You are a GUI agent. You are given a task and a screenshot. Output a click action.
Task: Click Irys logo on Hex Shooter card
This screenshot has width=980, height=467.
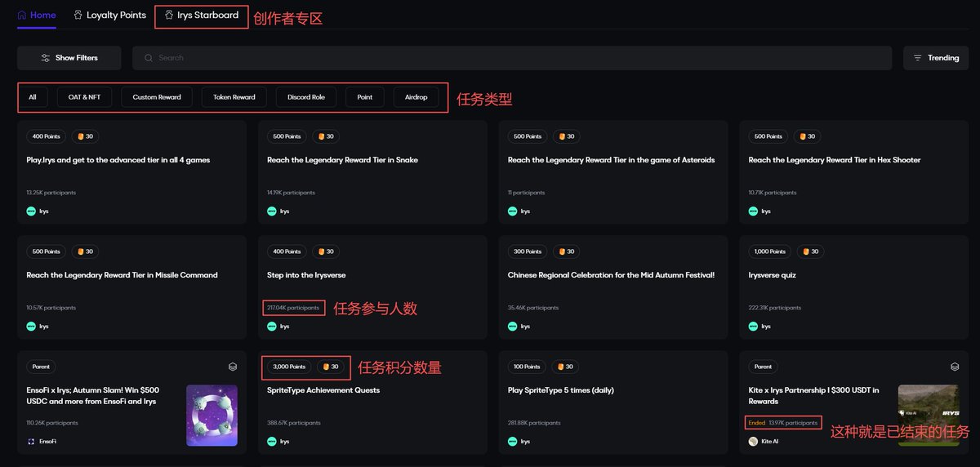point(754,211)
